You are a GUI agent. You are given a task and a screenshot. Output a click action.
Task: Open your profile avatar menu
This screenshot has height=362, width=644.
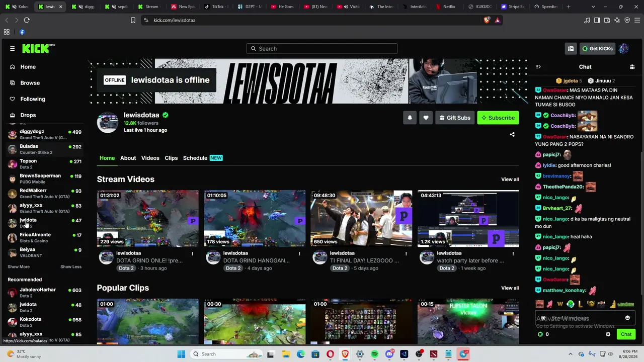pos(624,49)
